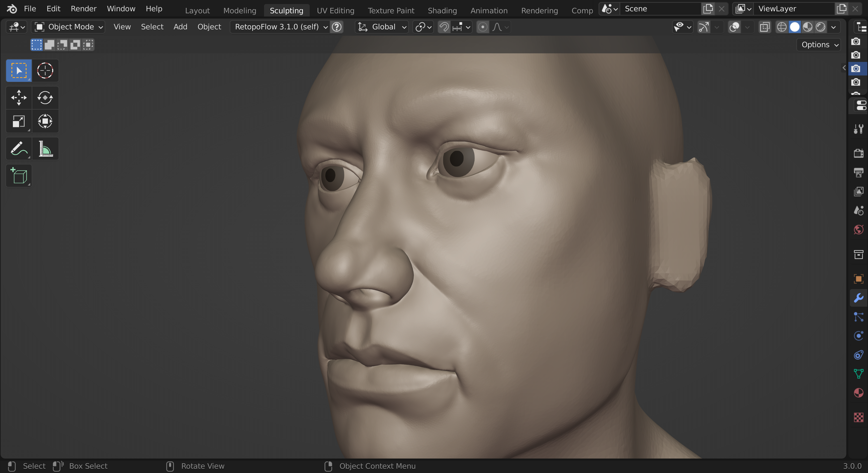
Task: Click the Scene name field
Action: pos(660,9)
